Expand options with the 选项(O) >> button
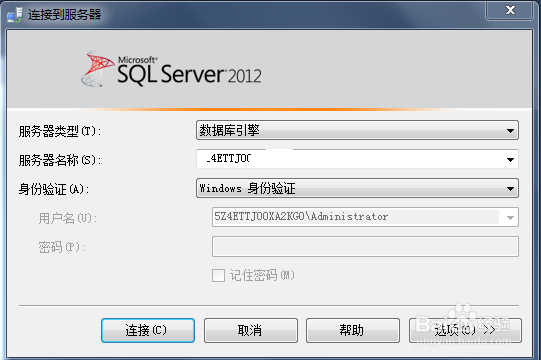The height and width of the screenshot is (360, 541). (x=465, y=330)
